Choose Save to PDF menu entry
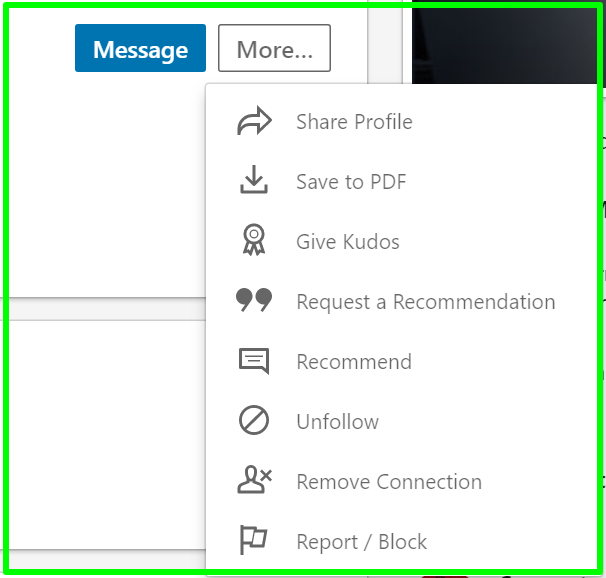The image size is (606, 578). (x=351, y=182)
